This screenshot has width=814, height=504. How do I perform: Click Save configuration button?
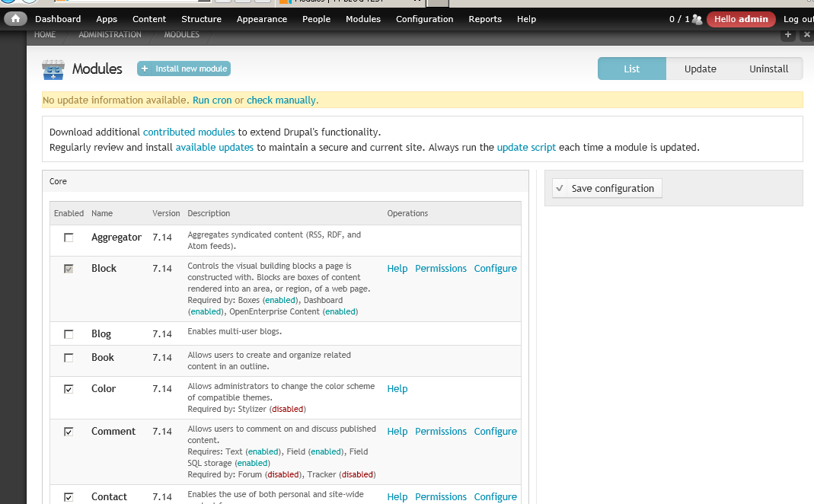click(x=607, y=188)
